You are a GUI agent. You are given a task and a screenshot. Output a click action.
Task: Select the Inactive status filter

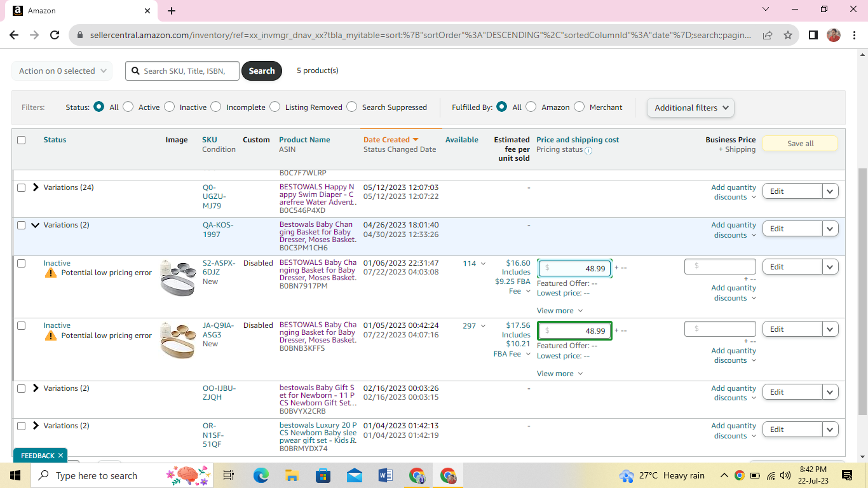point(169,107)
